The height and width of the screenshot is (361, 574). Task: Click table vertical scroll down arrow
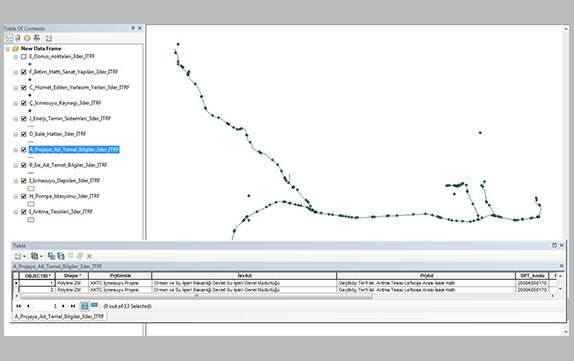(560, 289)
